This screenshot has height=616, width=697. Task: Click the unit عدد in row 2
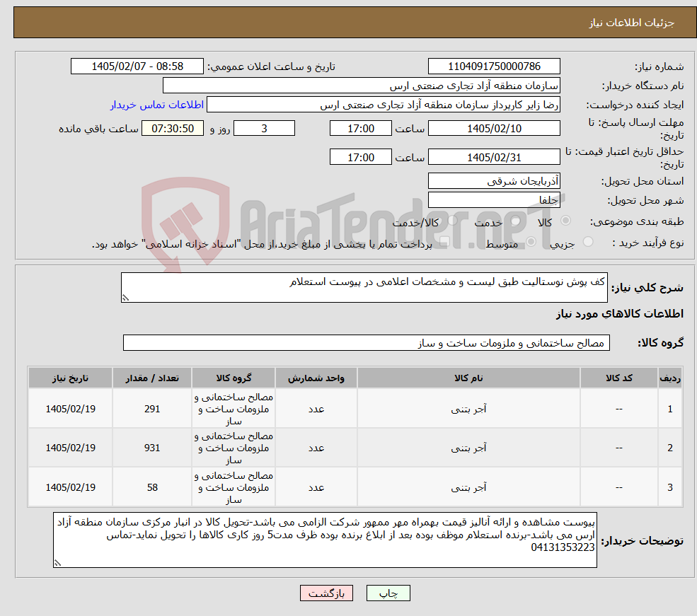[x=316, y=448]
